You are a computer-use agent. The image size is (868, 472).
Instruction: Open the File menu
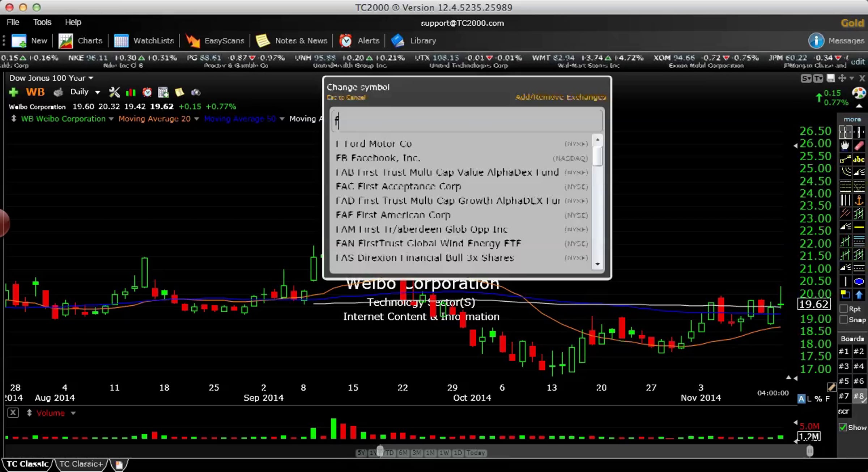[x=13, y=22]
